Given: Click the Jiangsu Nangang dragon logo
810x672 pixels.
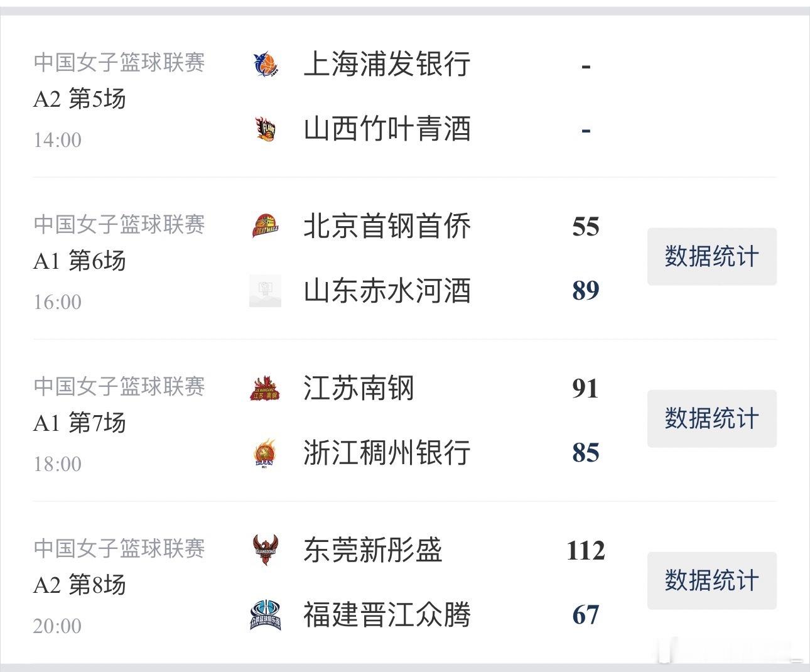Looking at the screenshot, I should [265, 388].
